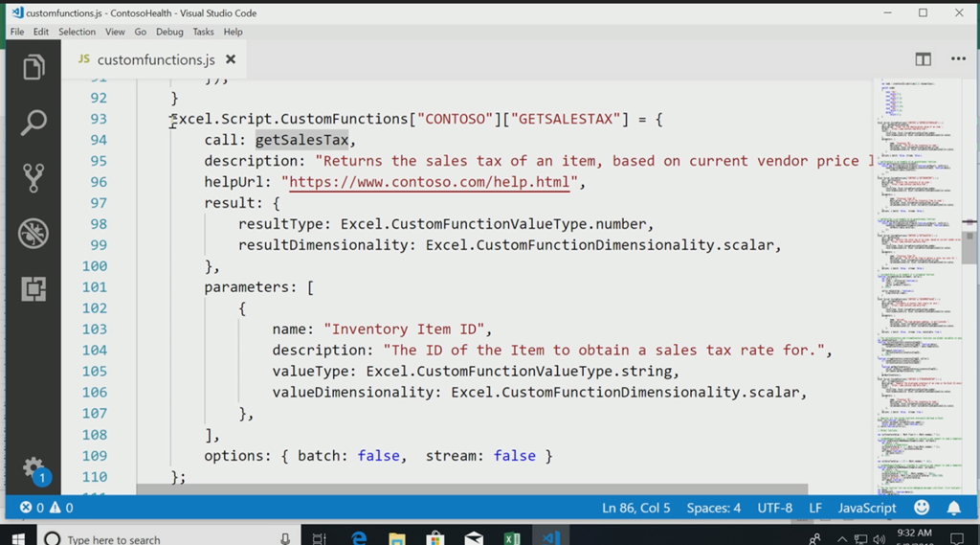
Task: Open the Tasks menu
Action: [203, 32]
